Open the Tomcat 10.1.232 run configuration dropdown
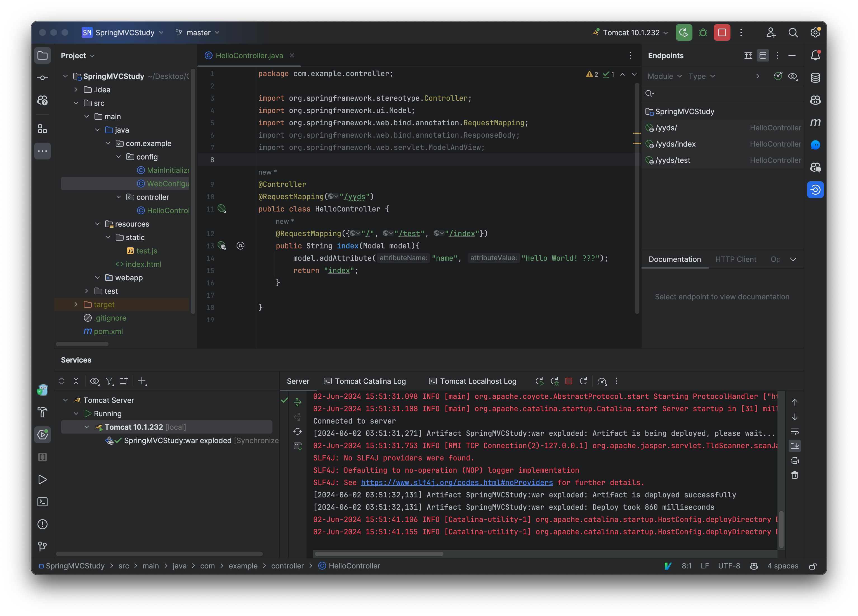Image resolution: width=858 pixels, height=616 pixels. (631, 32)
